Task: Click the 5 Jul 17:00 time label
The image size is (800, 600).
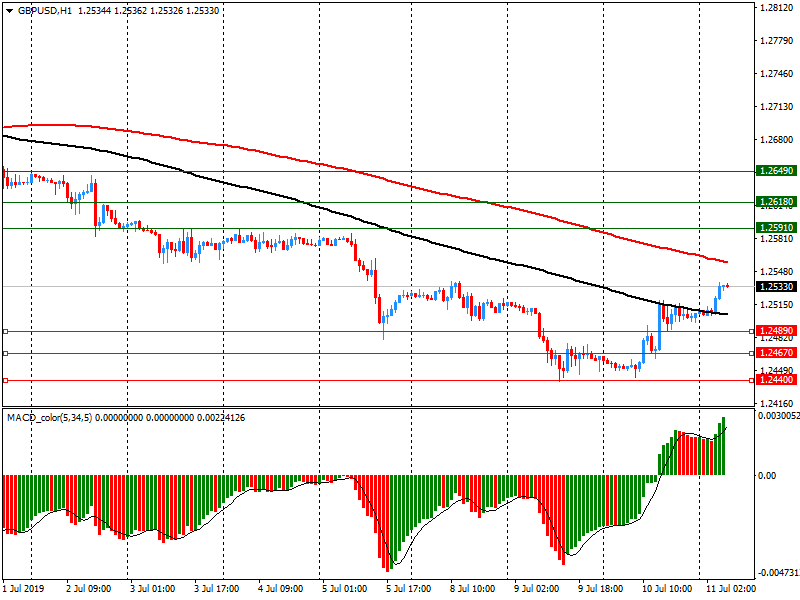Action: pos(408,589)
